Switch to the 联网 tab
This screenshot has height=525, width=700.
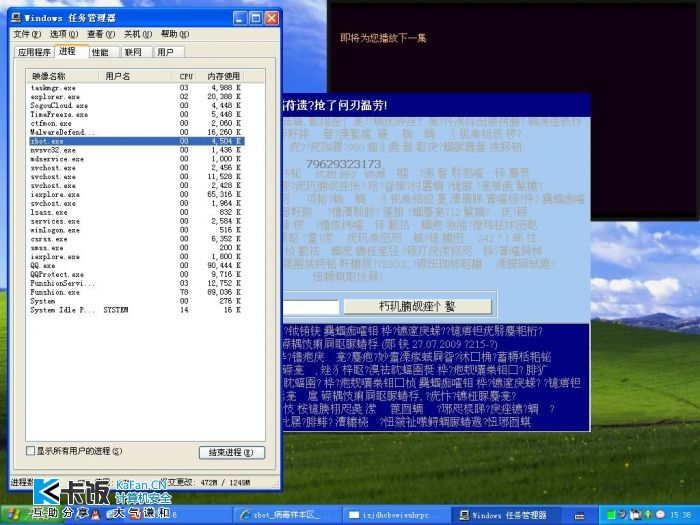tap(133, 52)
